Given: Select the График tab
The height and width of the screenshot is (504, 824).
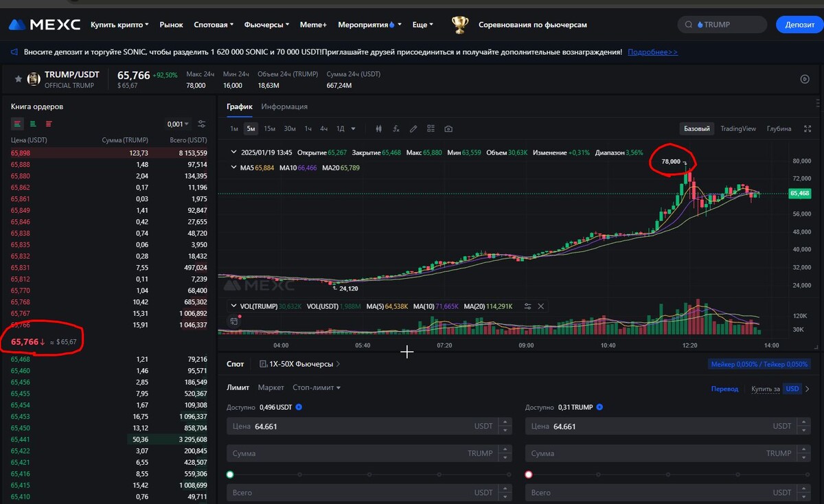Looking at the screenshot, I should [240, 106].
